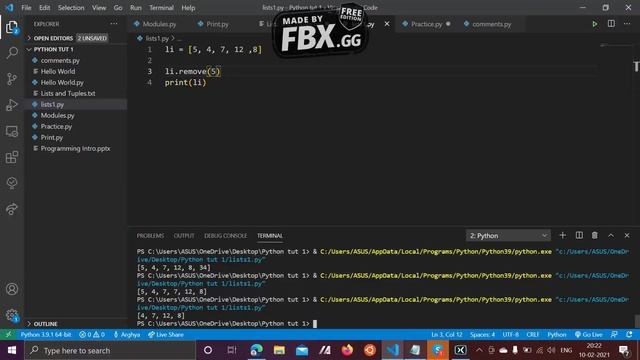Maximize the panel with the up chevron
640x360 pixels.
pos(611,236)
